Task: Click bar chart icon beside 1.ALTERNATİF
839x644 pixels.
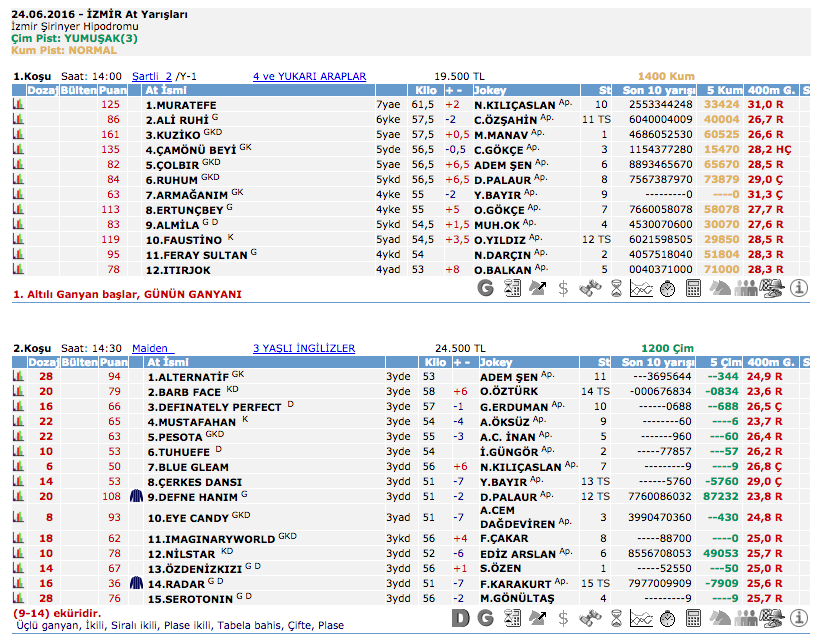Action: tap(18, 377)
